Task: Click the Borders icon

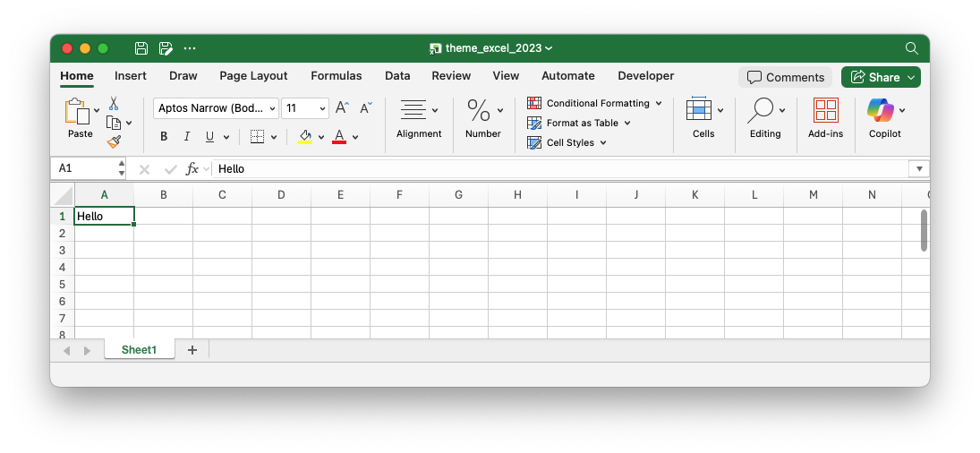Action: coord(257,137)
